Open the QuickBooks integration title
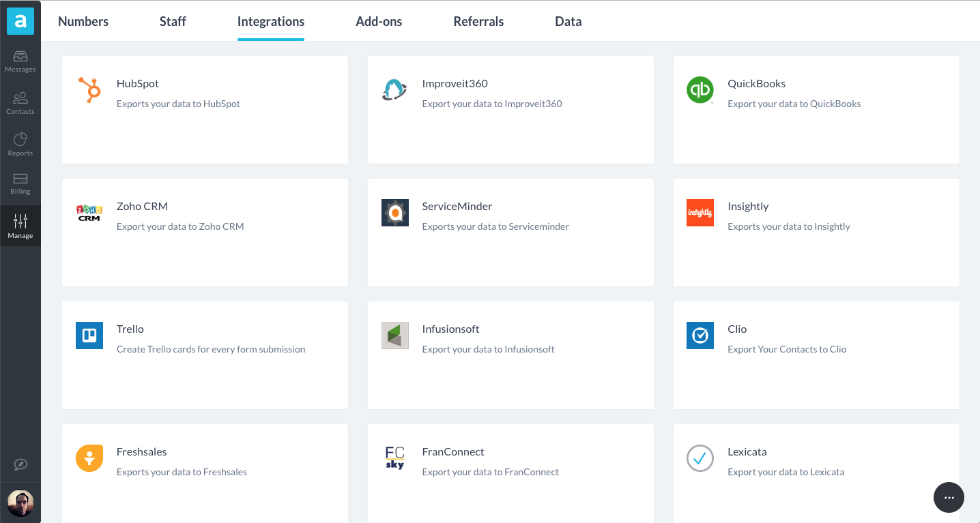Viewport: 980px width, 523px height. [x=757, y=83]
